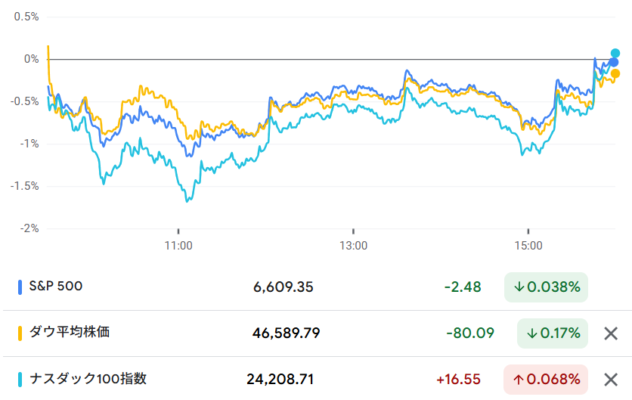Click the yellow end dot on chart
632x400 pixels.
tap(615, 73)
